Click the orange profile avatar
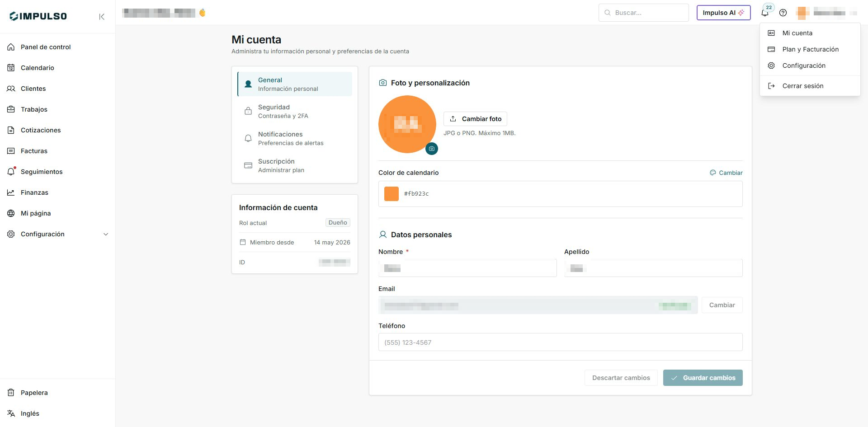Screen dimensions: 868x427 [407, 124]
